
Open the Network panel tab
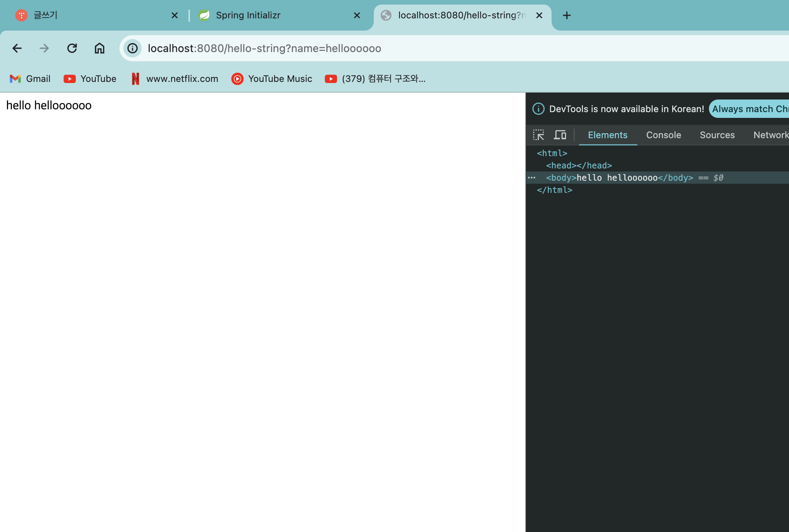click(771, 135)
